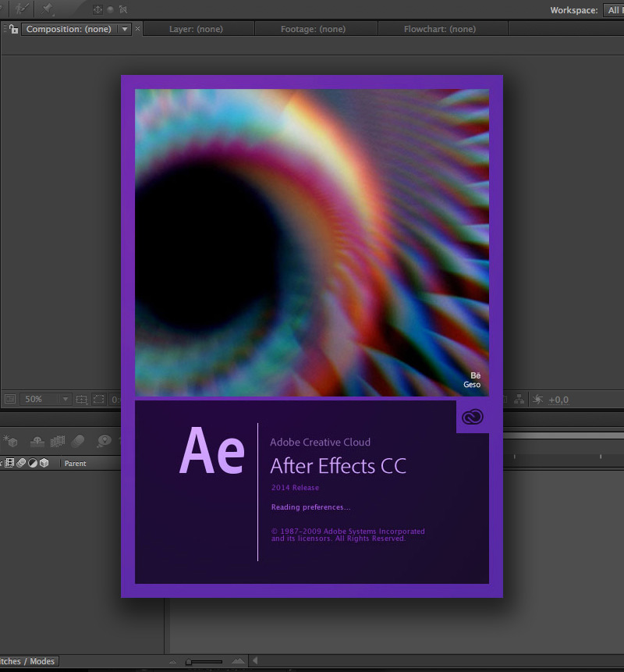
Task: Enable Motion Blur for all layers
Action: click(78, 440)
